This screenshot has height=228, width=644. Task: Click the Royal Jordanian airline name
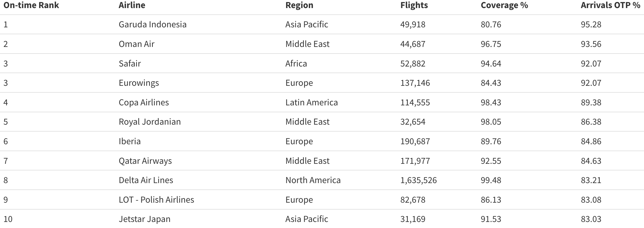tap(150, 122)
